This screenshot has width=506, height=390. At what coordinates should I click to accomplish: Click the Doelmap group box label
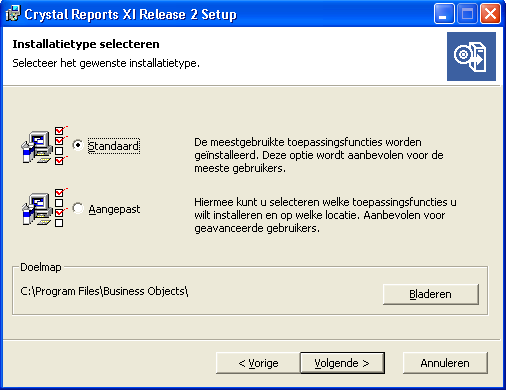(41, 267)
